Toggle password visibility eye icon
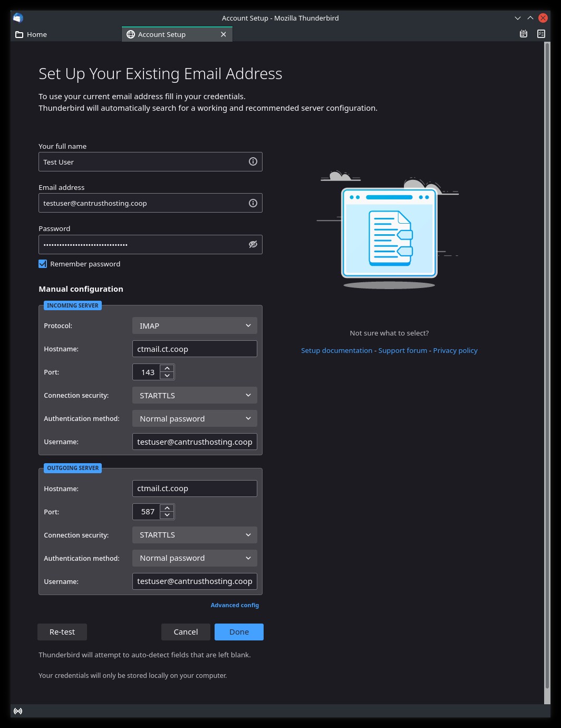Image resolution: width=561 pixels, height=728 pixels. [253, 244]
